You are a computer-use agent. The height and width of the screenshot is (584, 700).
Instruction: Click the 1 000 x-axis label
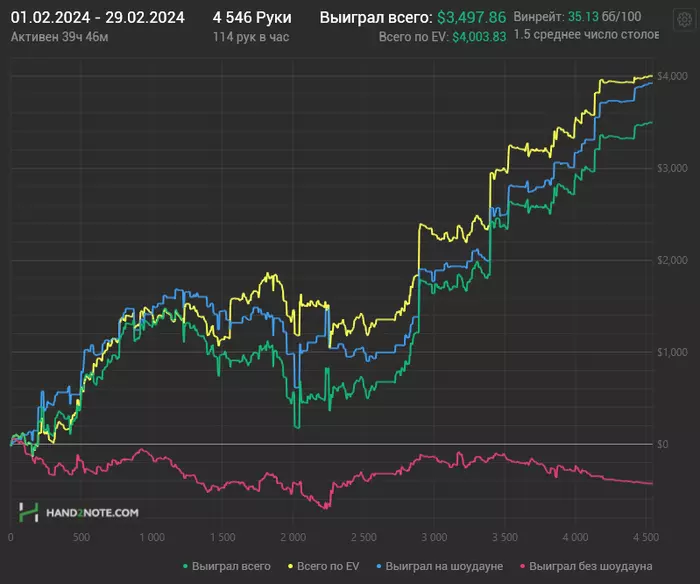pos(152,537)
